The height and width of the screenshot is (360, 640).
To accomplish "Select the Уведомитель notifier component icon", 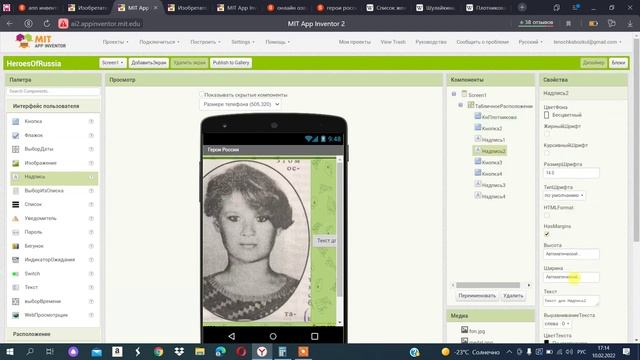I will click(16, 218).
